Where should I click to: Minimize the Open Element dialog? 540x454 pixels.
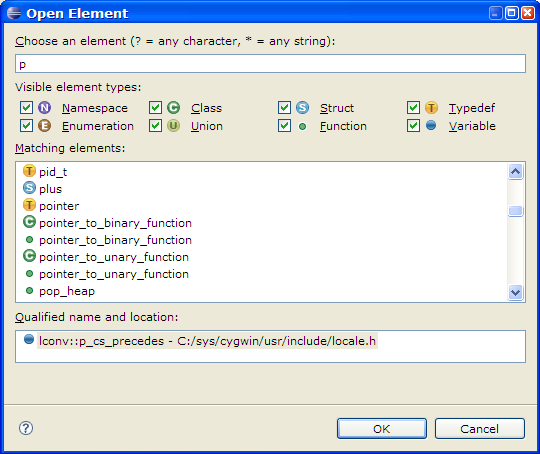coord(496,13)
